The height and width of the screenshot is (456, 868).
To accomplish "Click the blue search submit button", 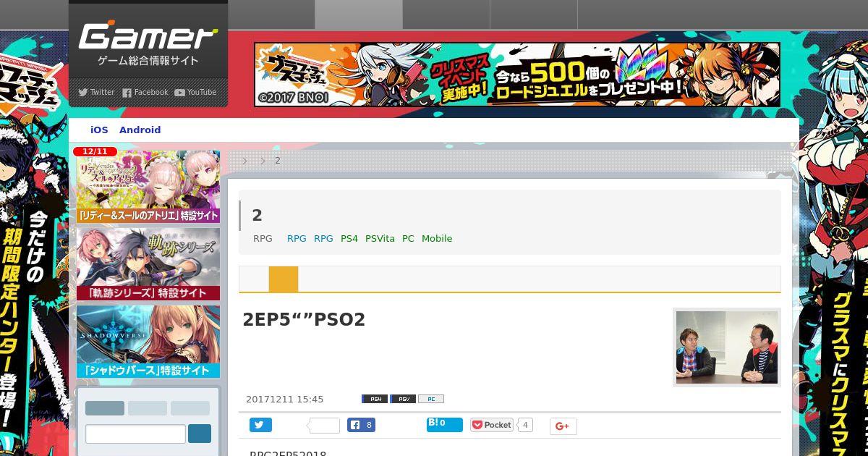I will (x=200, y=434).
